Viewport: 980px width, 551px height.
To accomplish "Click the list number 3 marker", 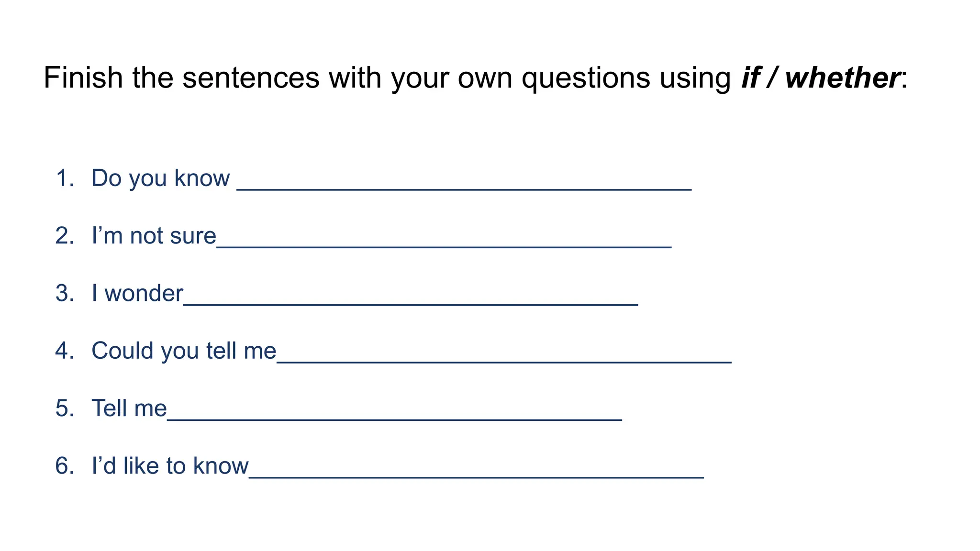I will 65,293.
